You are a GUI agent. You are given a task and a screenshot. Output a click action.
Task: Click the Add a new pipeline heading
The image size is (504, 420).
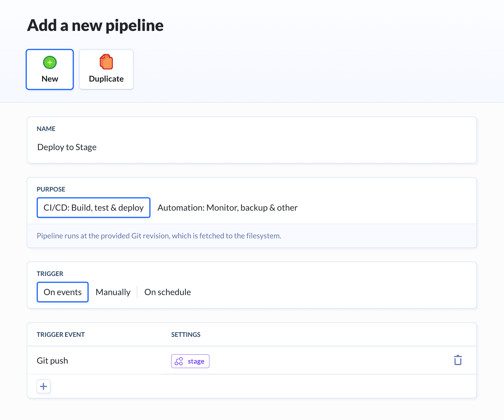click(x=95, y=25)
